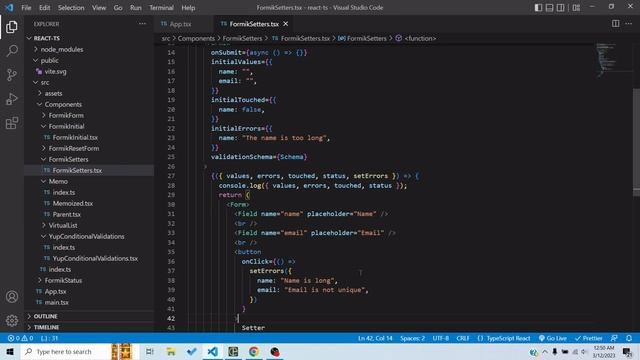The image size is (640, 360).
Task: Click the Go Live status bar button
Action: tap(553, 338)
